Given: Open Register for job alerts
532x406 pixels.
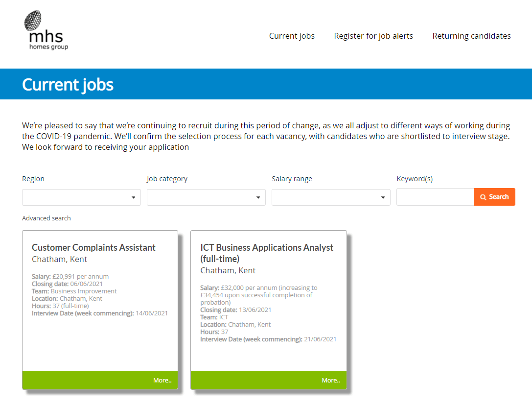Looking at the screenshot, I should [373, 36].
